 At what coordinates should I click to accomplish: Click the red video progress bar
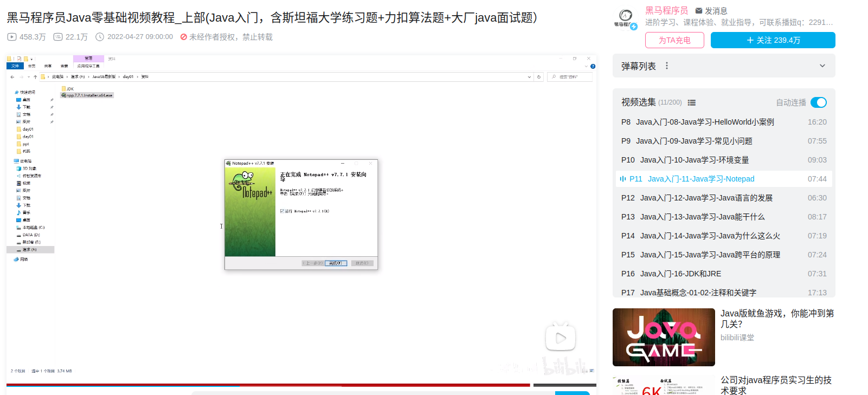[268, 385]
